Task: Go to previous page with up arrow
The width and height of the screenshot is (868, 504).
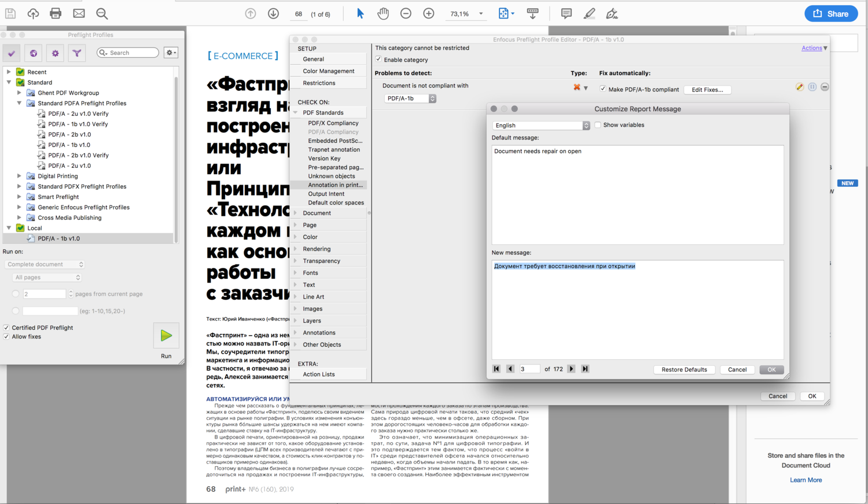Action: coord(251,13)
